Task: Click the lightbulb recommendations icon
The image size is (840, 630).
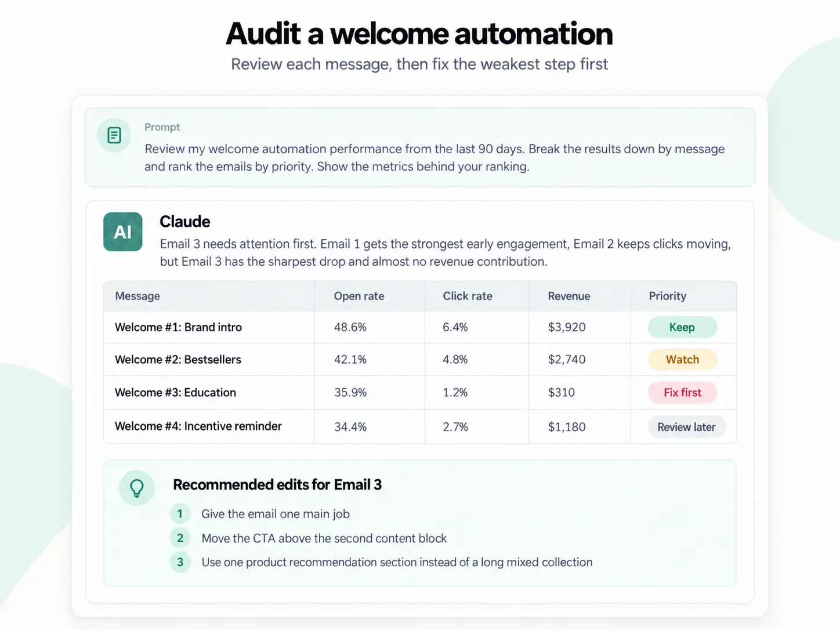Action: coord(137,488)
